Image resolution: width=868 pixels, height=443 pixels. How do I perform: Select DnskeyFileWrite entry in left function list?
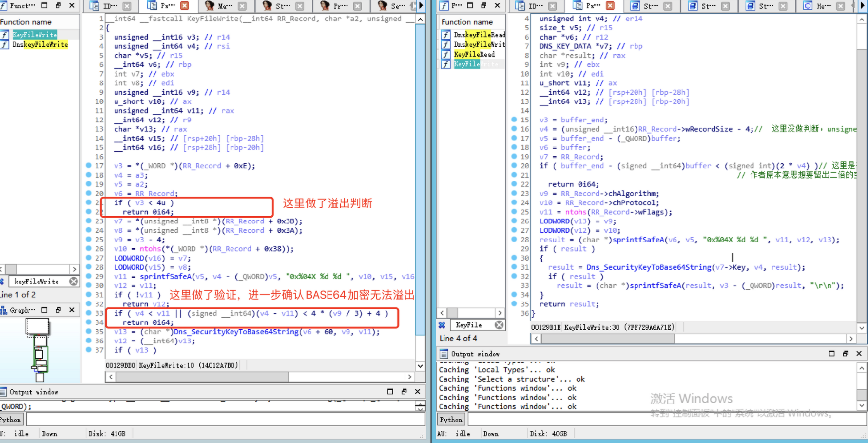tap(40, 44)
